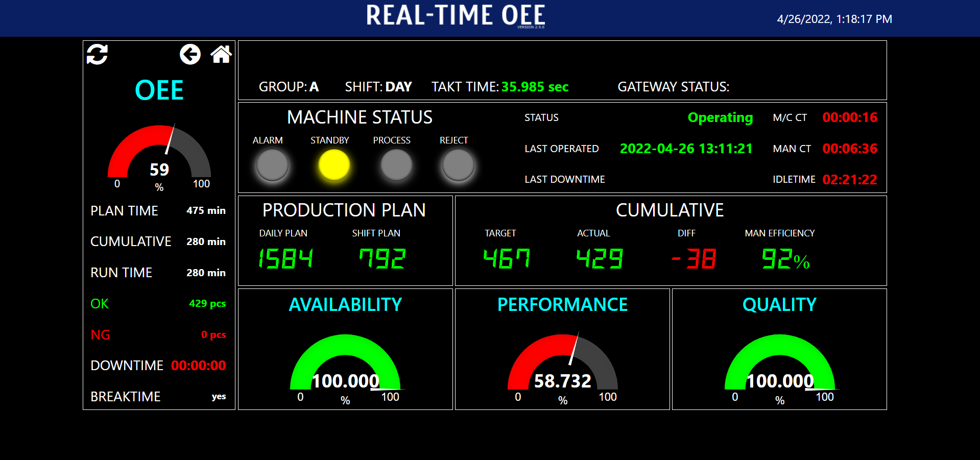Click the date and time display
Viewport: 980px width, 460px height.
(x=834, y=19)
